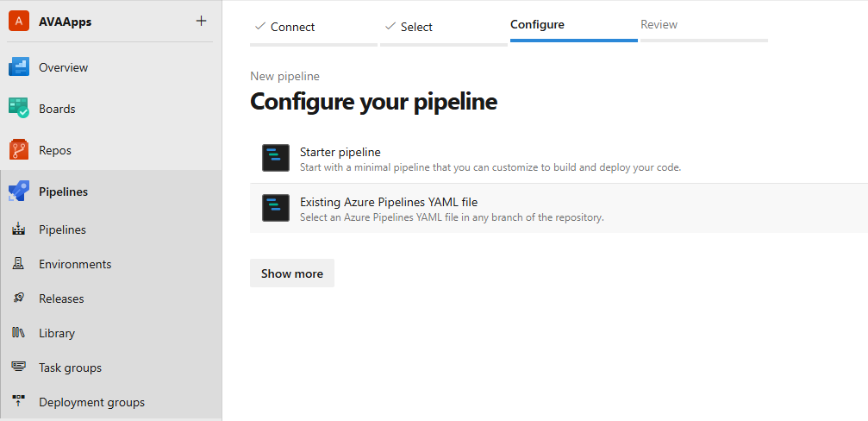Click 'Select an Azure Pipelines YAML file' description

[452, 217]
